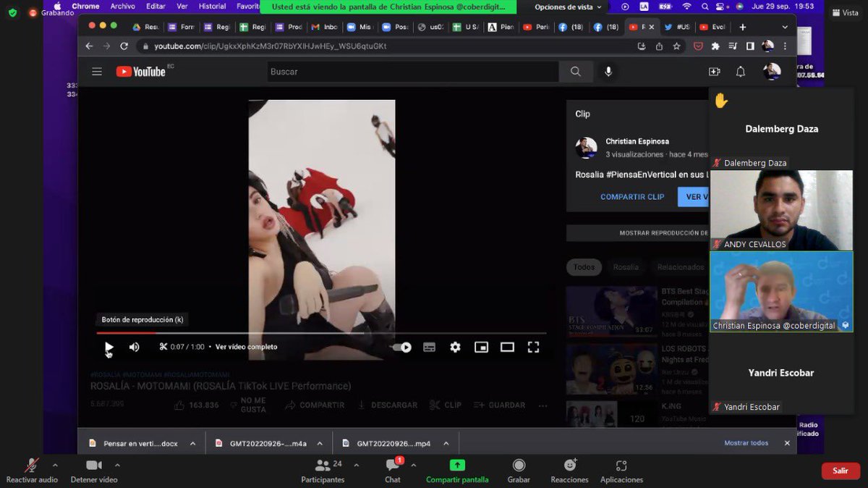868x488 pixels.
Task: Click the red 'Salir' button
Action: (x=840, y=471)
